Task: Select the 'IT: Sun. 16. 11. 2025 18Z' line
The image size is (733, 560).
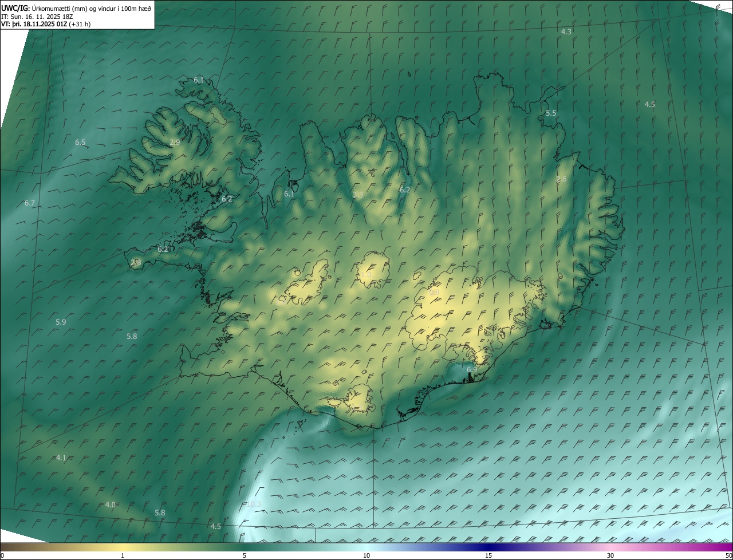Action: click(x=37, y=16)
